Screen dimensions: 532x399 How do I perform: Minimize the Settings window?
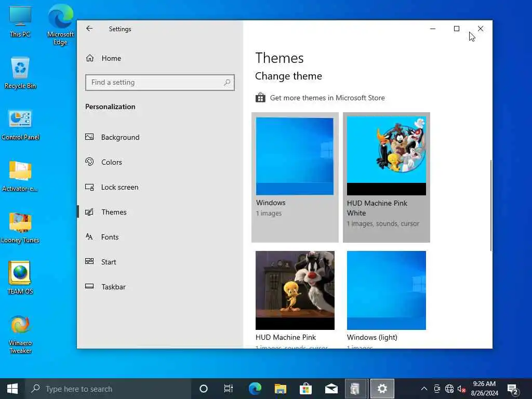433,29
